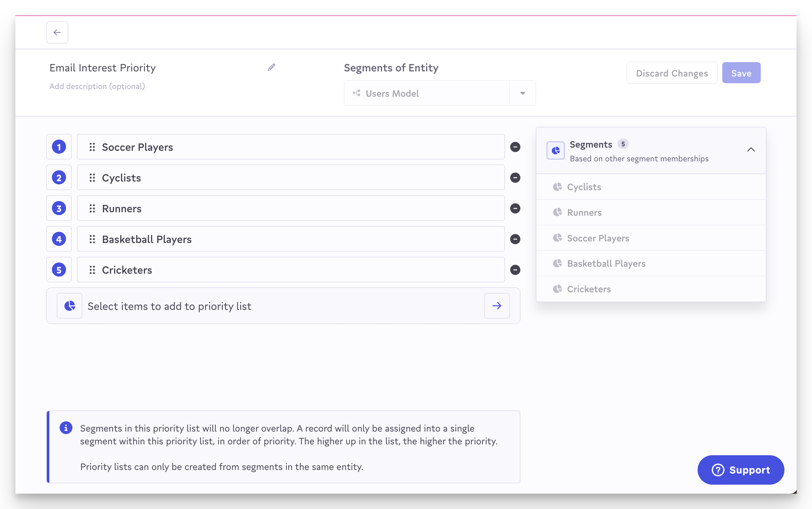The image size is (812, 509).
Task: Click the Cricketers row drag handle
Action: coord(92,270)
